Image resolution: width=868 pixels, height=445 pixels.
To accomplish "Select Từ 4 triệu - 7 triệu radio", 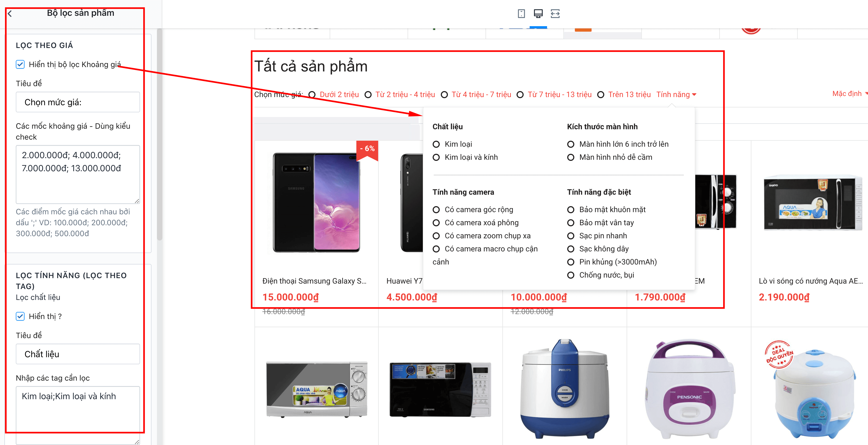I will (x=444, y=95).
